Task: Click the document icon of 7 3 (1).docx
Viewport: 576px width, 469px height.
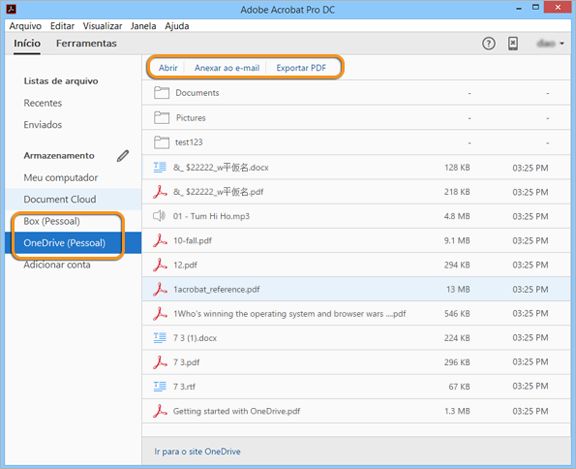Action: (159, 338)
